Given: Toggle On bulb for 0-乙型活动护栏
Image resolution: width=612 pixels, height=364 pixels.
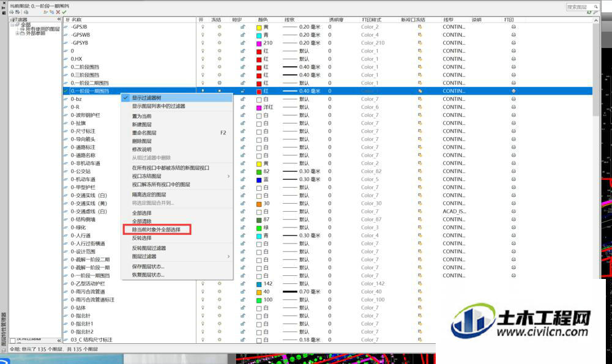Looking at the screenshot, I should click(x=203, y=284).
